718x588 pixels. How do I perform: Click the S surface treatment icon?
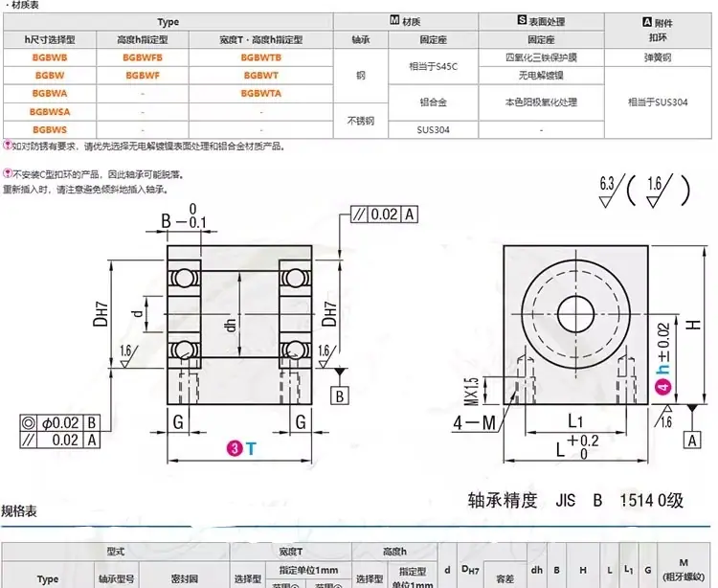point(522,20)
